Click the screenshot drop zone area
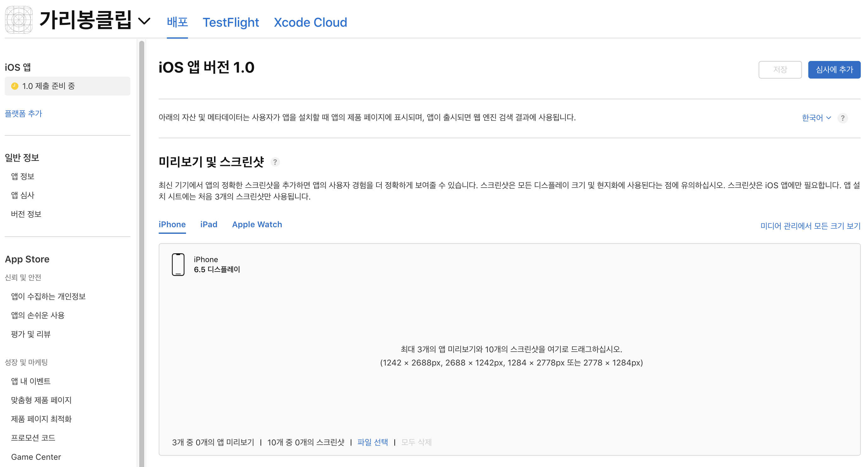868x467 pixels. tap(511, 355)
